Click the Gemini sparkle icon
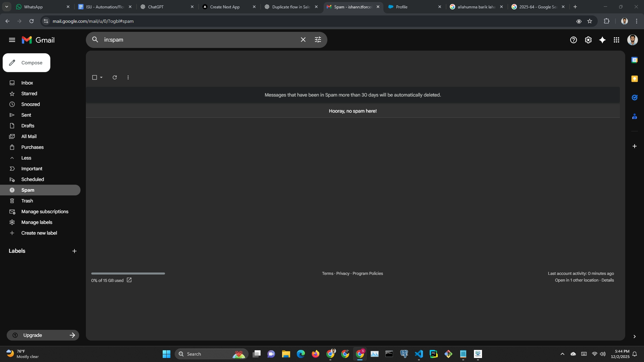 tap(602, 40)
